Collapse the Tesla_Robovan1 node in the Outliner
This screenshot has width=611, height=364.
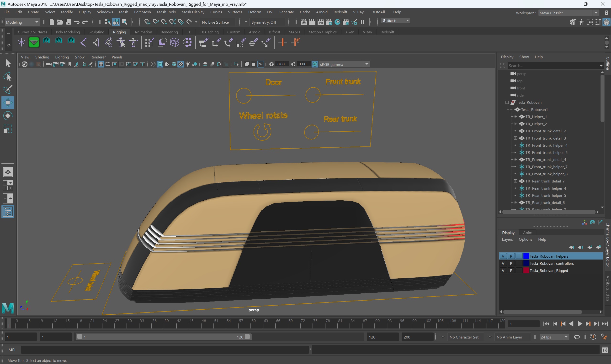coord(511,109)
